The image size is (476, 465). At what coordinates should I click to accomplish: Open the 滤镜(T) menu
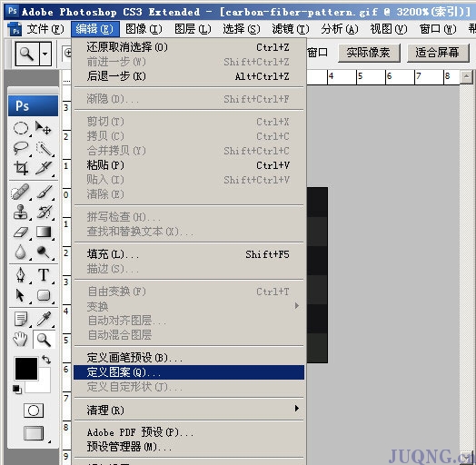291,29
